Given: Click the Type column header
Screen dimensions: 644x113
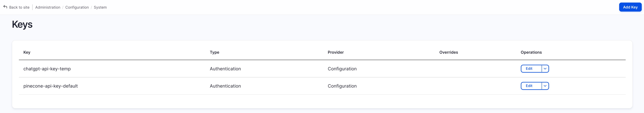Looking at the screenshot, I should coord(214,52).
